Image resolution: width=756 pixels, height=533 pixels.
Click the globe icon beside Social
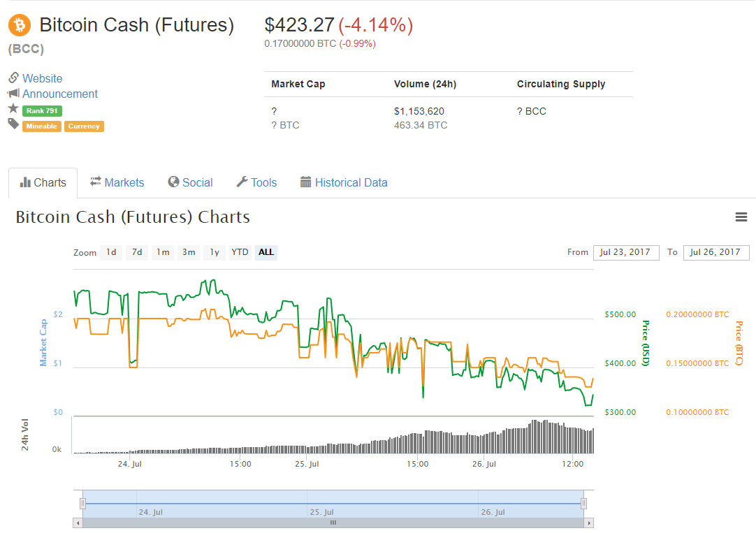(x=173, y=182)
